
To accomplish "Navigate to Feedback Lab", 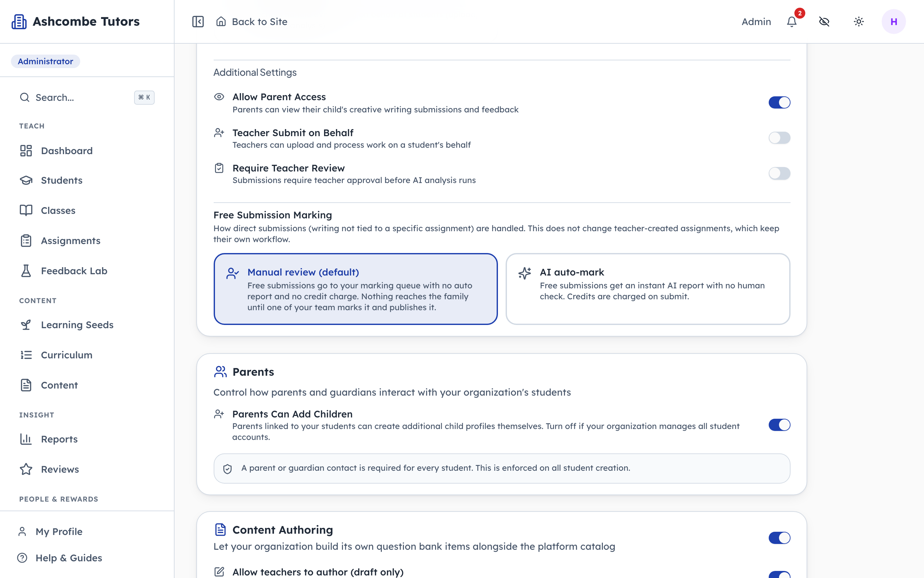I will pos(87,271).
